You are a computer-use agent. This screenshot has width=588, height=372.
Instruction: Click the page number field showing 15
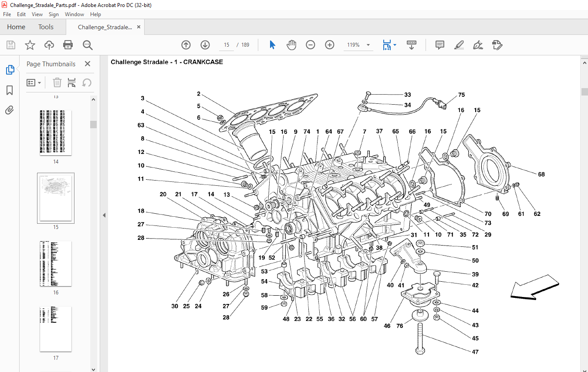(x=226, y=45)
